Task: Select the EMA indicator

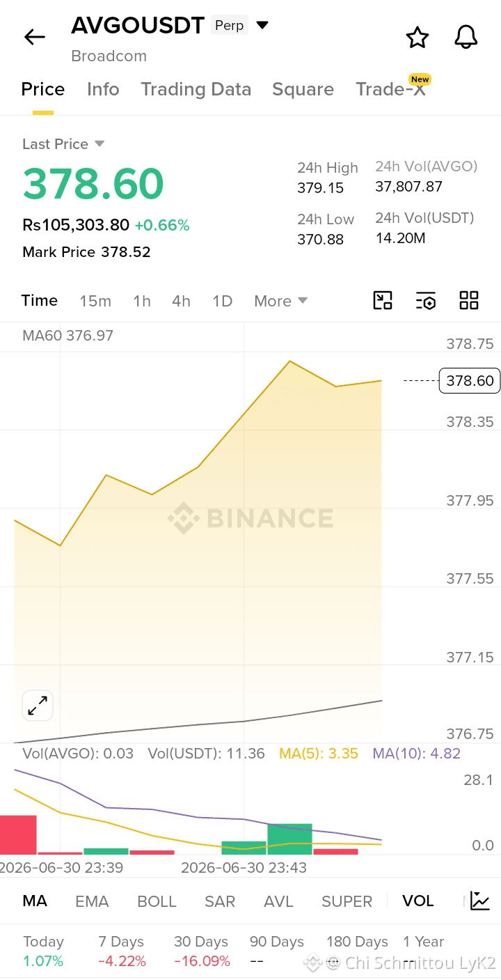Action: 92,901
